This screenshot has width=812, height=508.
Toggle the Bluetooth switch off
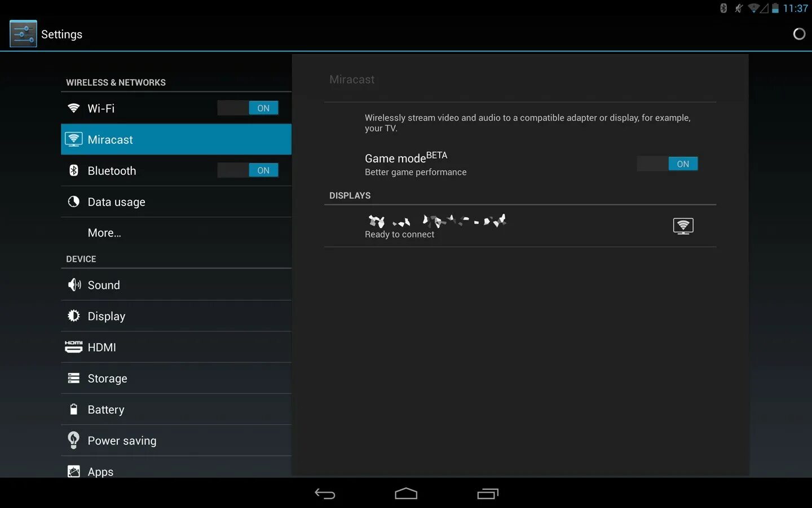(x=248, y=170)
